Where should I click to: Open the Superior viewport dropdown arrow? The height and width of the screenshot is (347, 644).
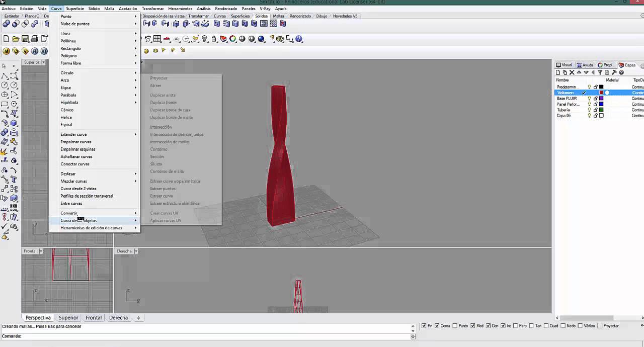[43, 62]
